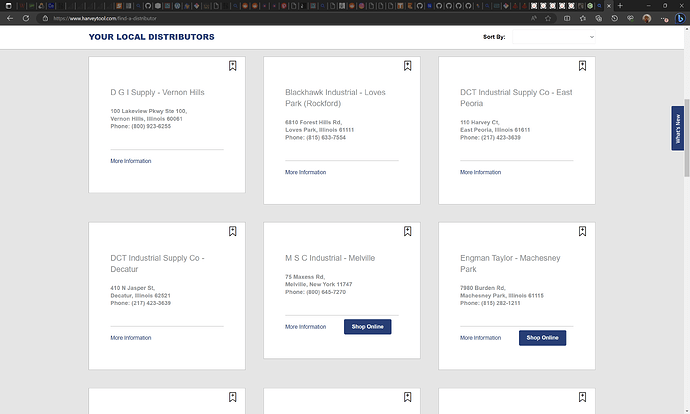Open the user profile avatar
This screenshot has height=414, width=690.
point(646,18)
